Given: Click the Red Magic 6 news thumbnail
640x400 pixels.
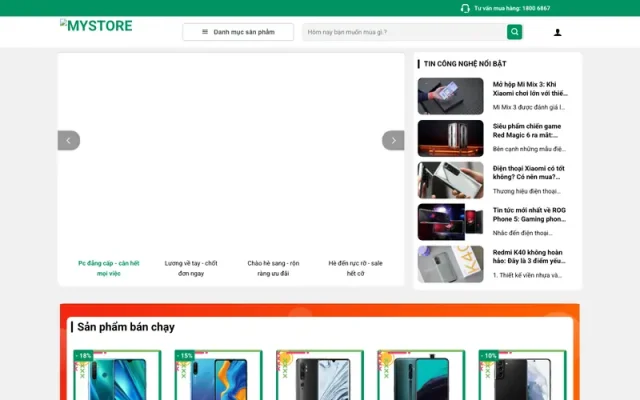Looking at the screenshot, I should pyautogui.click(x=450, y=138).
